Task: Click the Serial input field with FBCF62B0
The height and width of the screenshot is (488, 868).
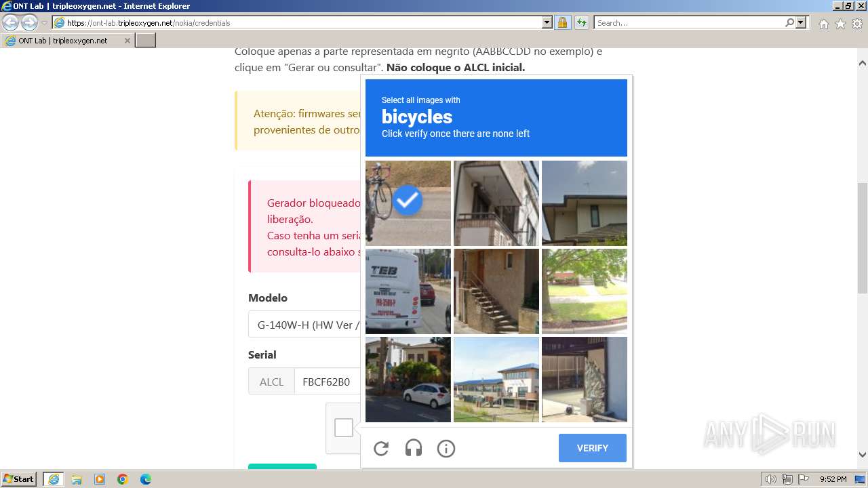Action: coord(328,382)
